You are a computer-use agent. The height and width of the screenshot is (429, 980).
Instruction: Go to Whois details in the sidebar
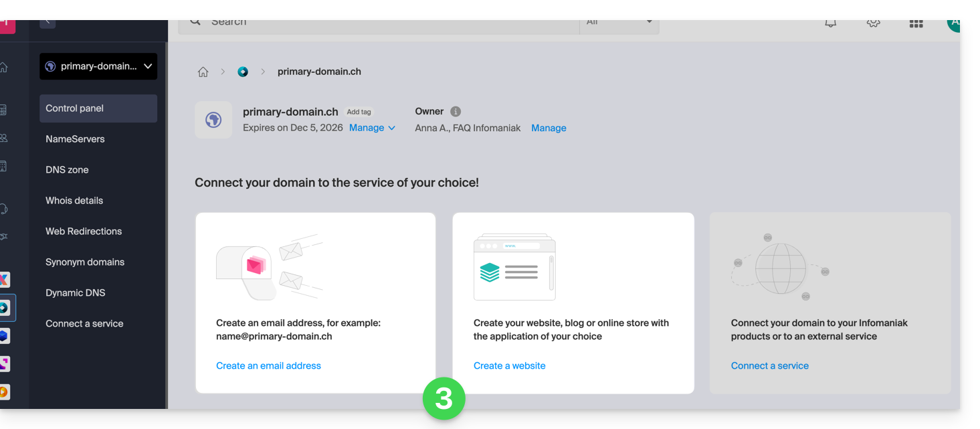74,201
